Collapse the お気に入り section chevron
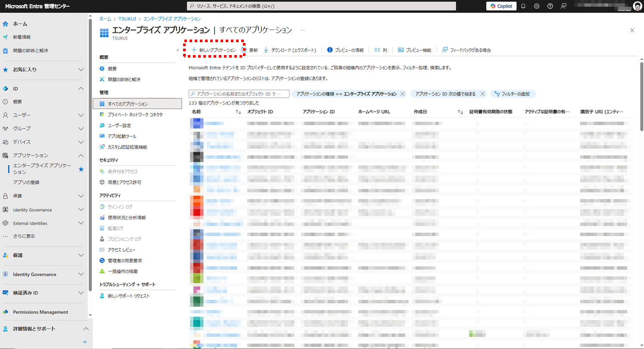 [81, 69]
